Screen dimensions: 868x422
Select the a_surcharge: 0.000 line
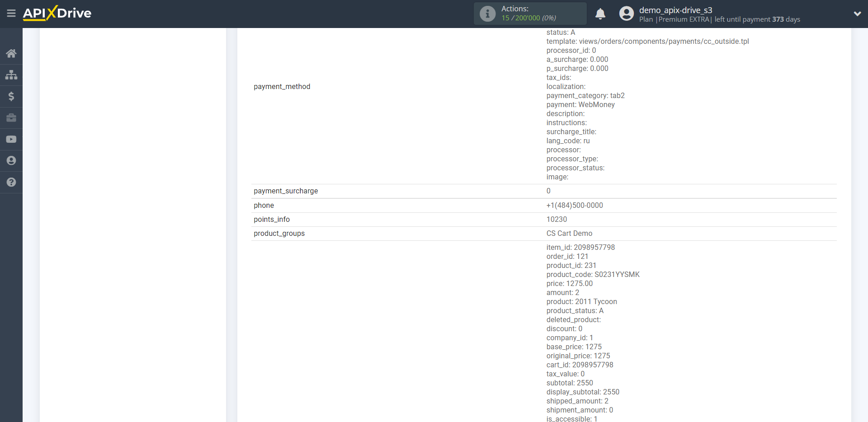tap(577, 59)
